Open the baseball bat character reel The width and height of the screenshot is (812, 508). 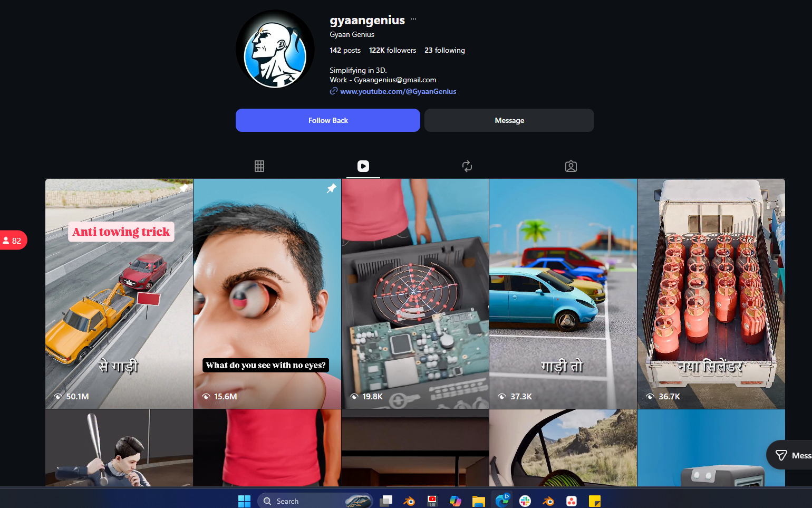coord(119,448)
